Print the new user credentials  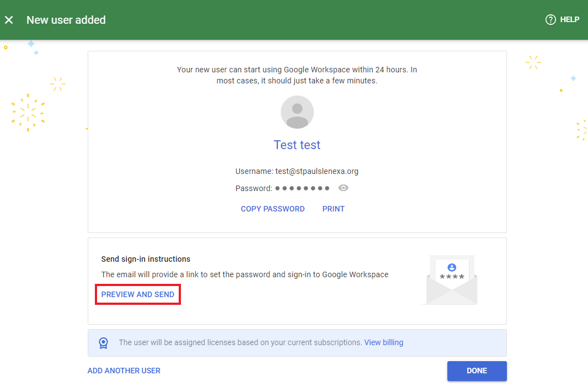[333, 209]
